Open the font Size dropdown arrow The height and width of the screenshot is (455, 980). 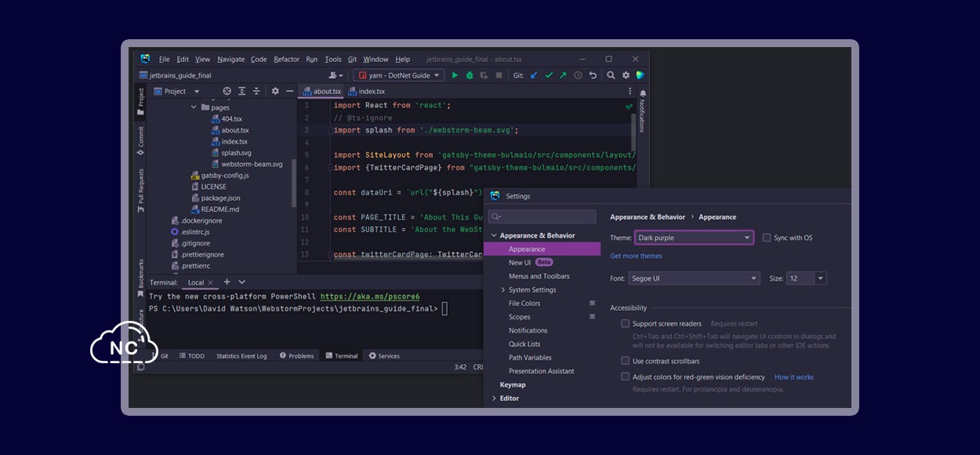click(820, 278)
